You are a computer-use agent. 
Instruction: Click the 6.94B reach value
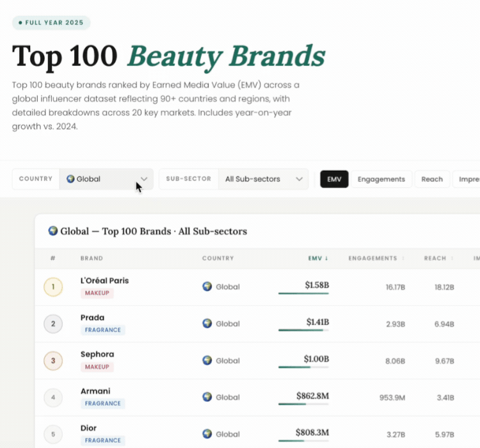tap(444, 324)
